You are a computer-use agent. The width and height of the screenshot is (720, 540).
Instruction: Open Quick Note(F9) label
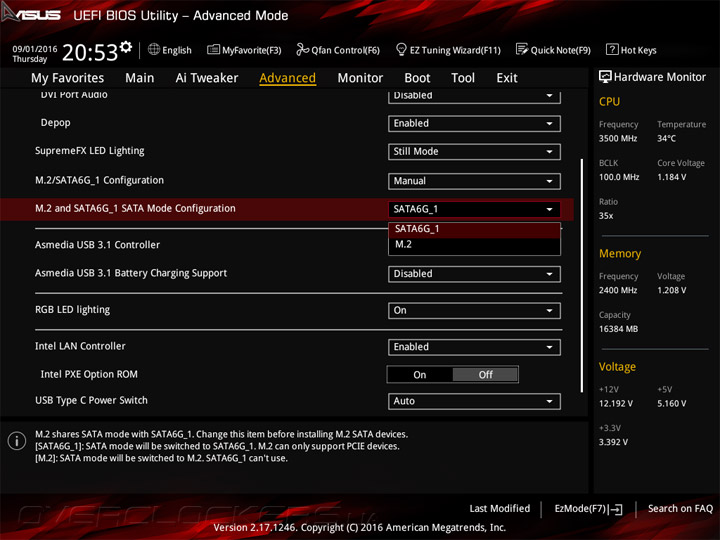point(561,50)
